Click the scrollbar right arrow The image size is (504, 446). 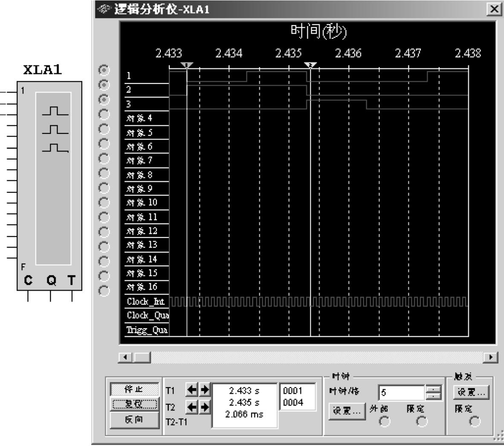click(x=490, y=357)
